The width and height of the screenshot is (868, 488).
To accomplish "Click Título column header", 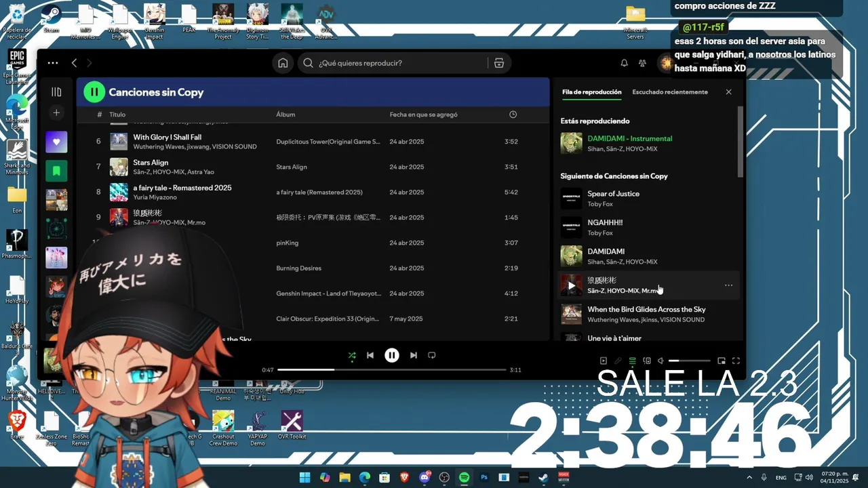I will 117,115.
